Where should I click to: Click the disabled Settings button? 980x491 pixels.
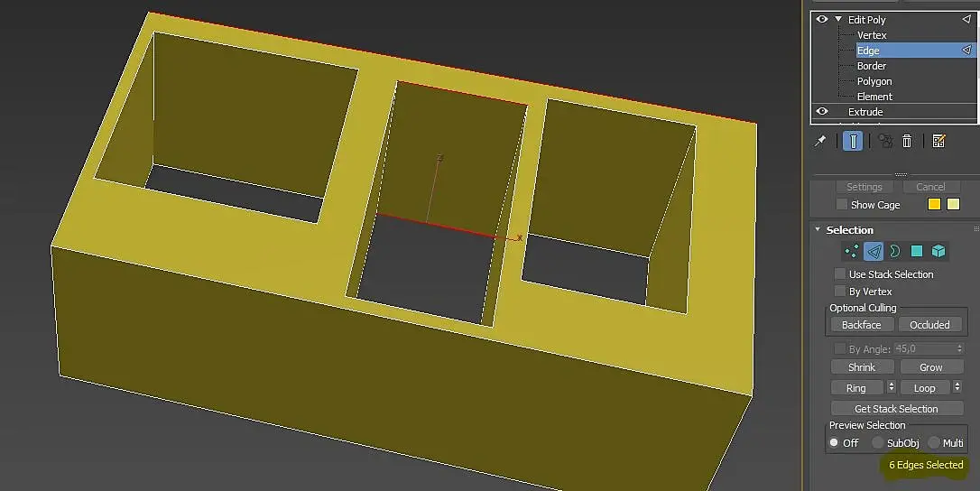click(864, 187)
